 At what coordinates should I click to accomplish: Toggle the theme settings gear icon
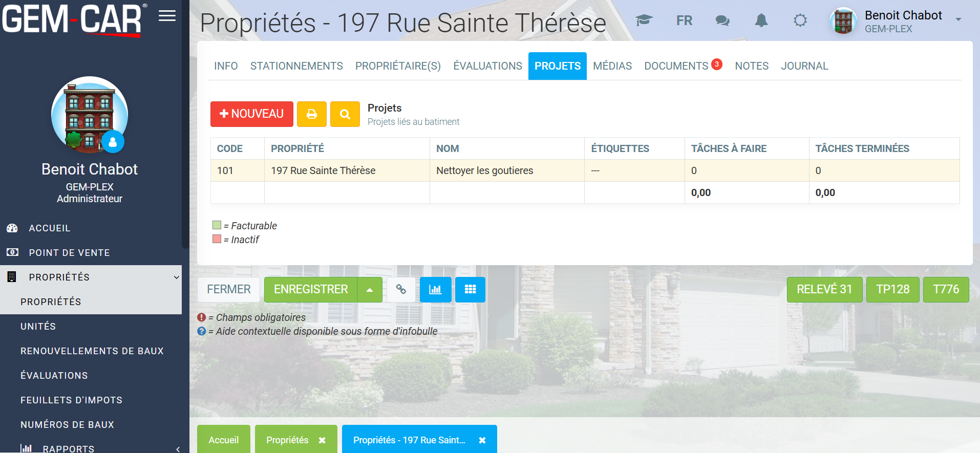(800, 20)
